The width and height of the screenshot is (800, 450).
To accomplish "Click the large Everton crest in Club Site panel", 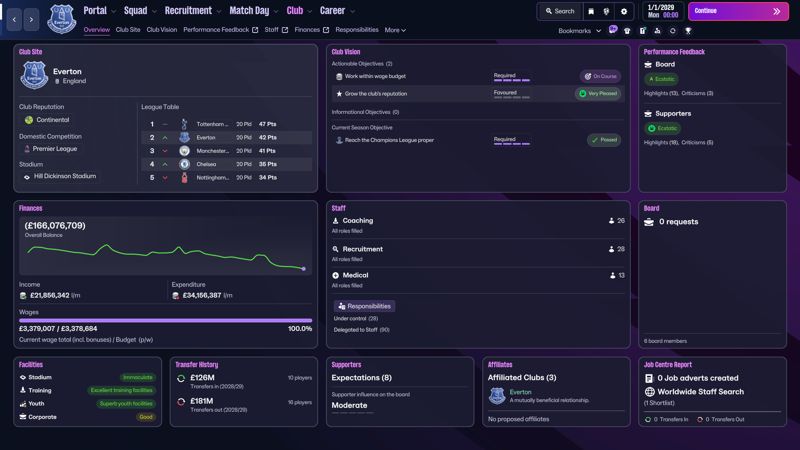I will pyautogui.click(x=34, y=75).
